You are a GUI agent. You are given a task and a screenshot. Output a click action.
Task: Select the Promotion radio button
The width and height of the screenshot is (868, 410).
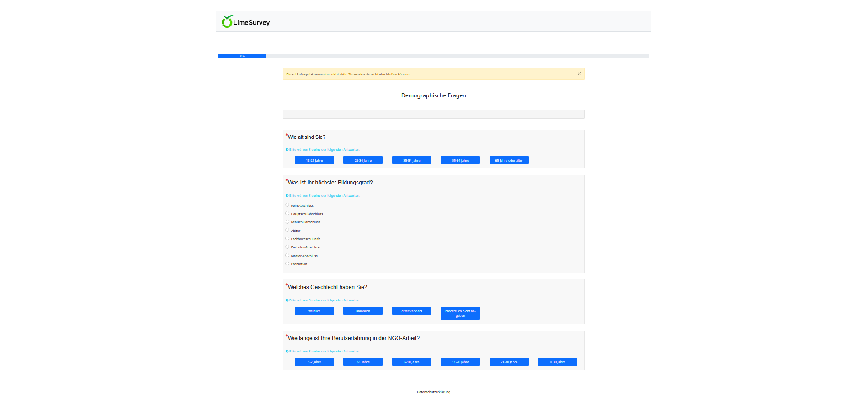288,263
